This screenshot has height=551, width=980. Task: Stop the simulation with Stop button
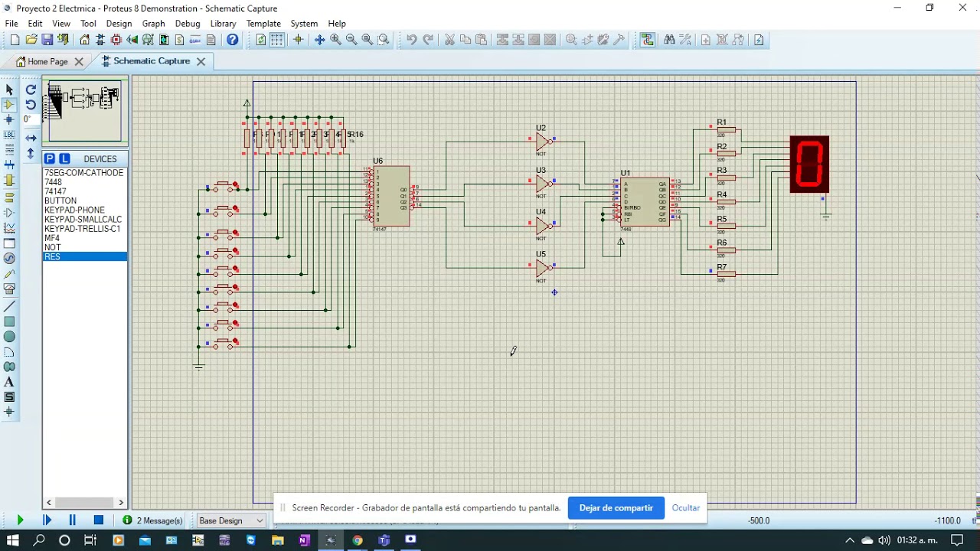click(x=98, y=520)
